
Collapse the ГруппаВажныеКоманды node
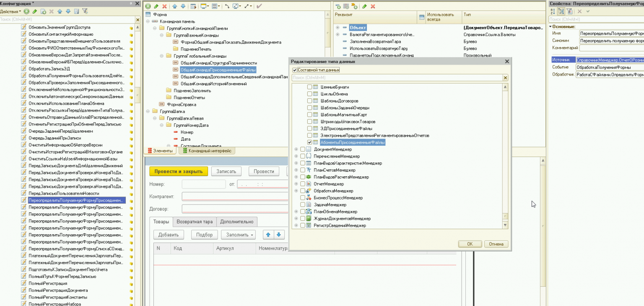coord(162,35)
